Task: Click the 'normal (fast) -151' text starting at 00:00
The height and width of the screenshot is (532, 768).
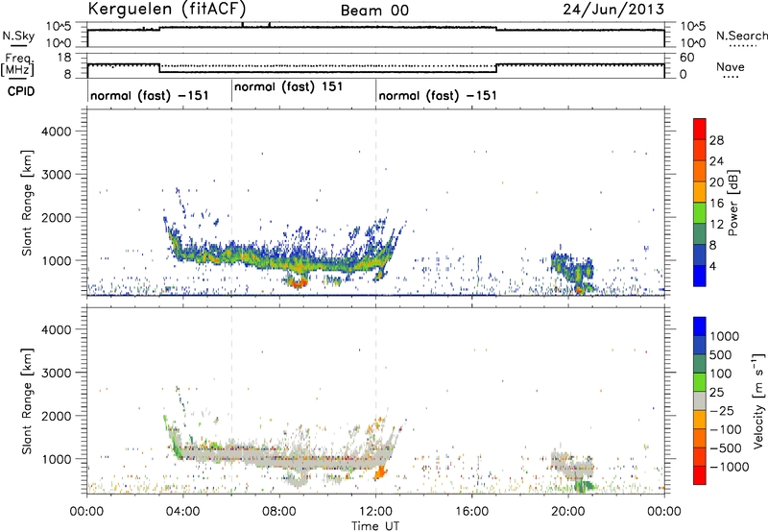Action: coord(150,95)
